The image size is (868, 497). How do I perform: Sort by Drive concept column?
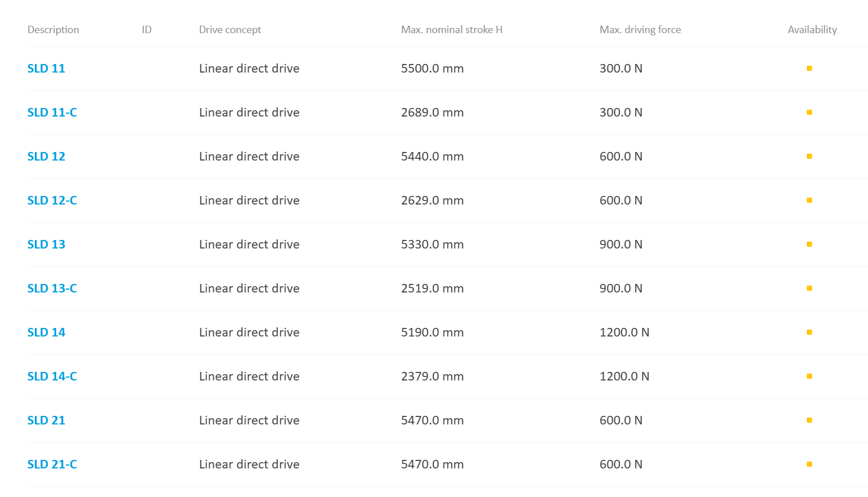(x=230, y=30)
